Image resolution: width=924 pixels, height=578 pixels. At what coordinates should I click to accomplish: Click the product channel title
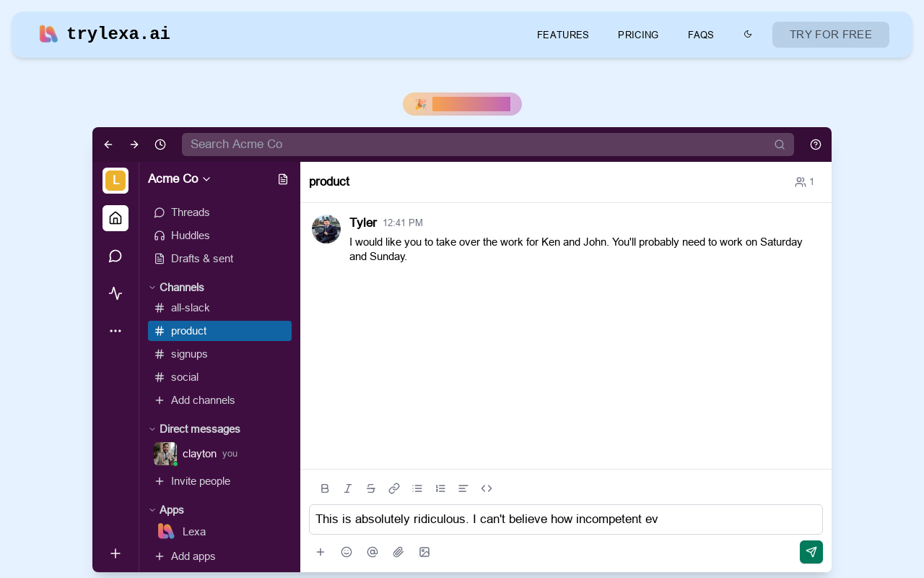(329, 181)
